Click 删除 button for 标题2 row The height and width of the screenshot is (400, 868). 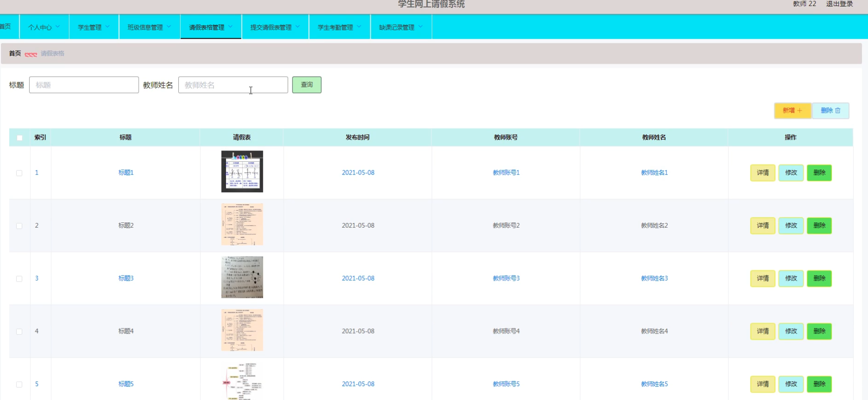tap(819, 226)
